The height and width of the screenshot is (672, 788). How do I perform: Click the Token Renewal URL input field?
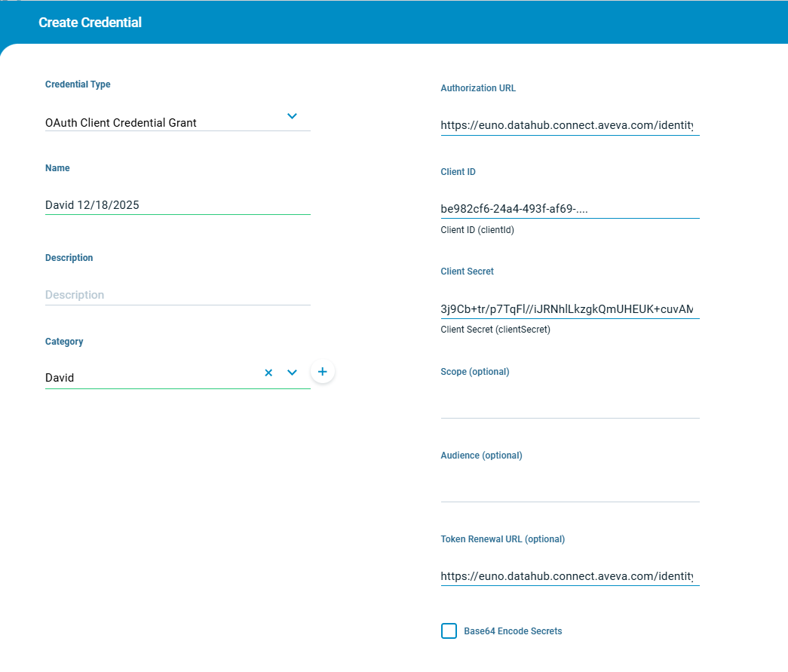569,576
